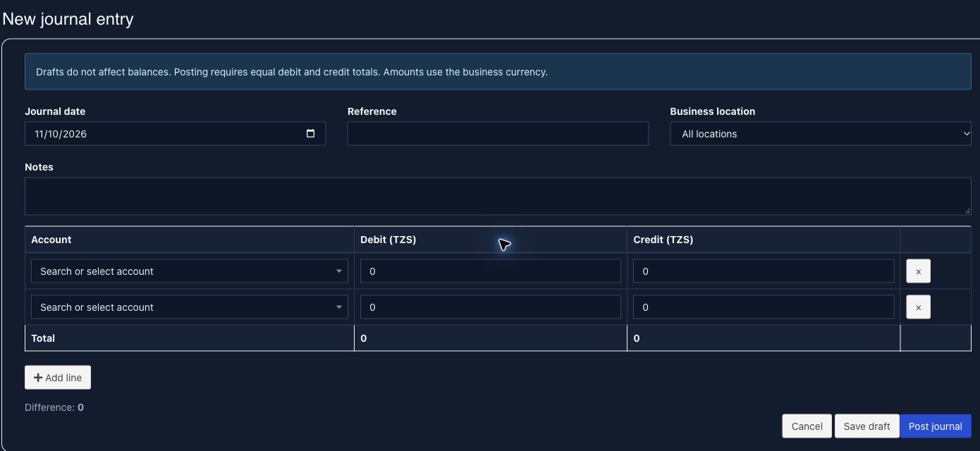This screenshot has width=980, height=451.
Task: Click the Business location label
Action: point(712,111)
